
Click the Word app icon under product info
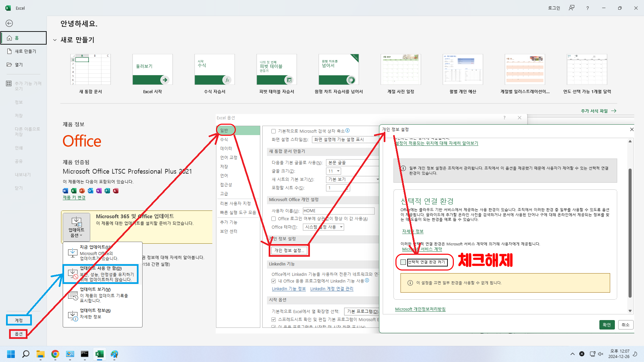65,191
